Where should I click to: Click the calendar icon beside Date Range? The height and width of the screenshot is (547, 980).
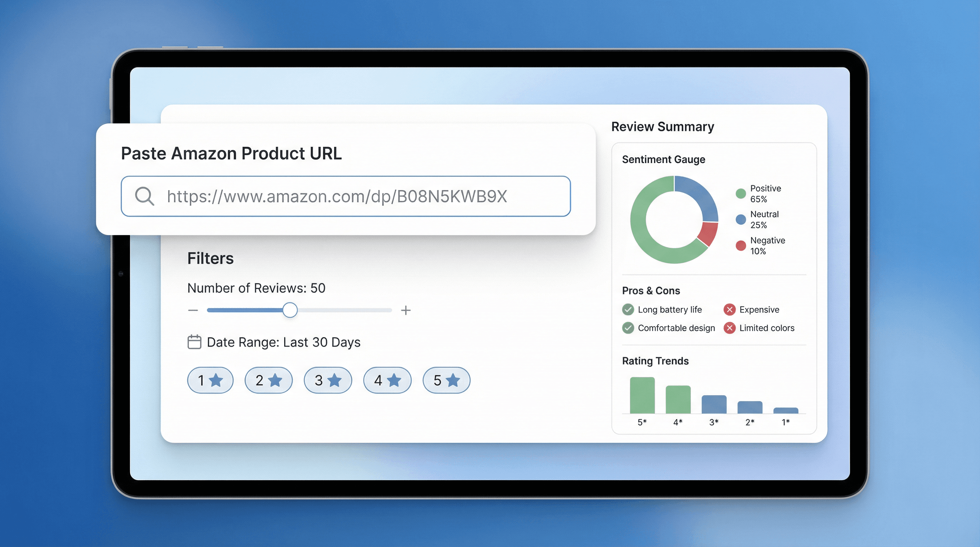pyautogui.click(x=194, y=342)
